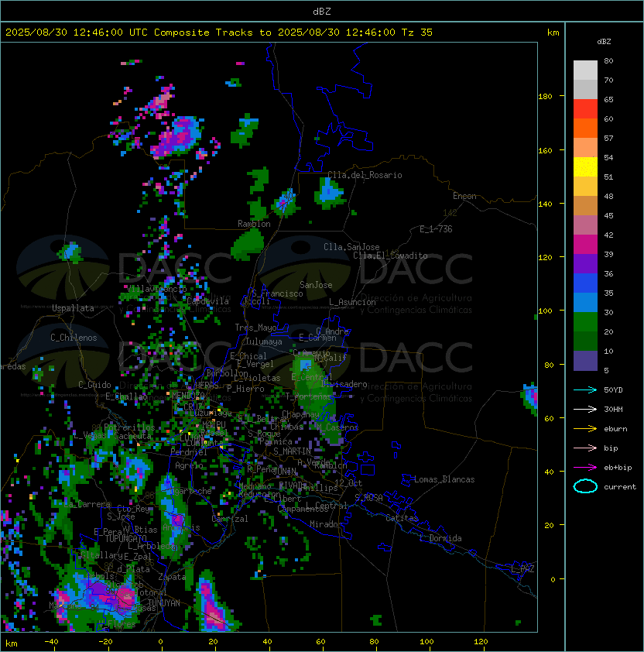Click the La_Carrera map label
This screenshot has width=644, height=652.
pos(87,504)
